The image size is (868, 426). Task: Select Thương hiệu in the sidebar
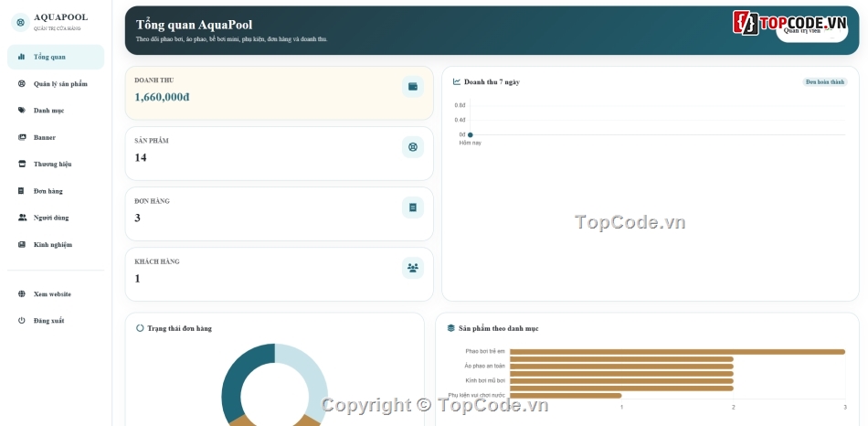click(56, 164)
